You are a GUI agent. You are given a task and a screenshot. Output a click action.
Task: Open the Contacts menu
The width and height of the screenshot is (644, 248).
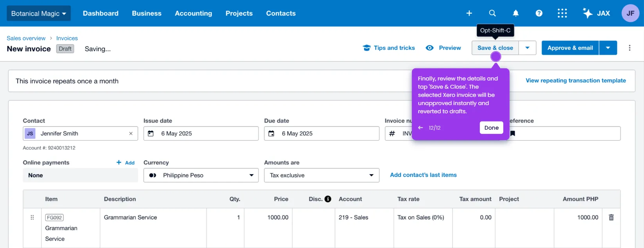click(x=281, y=13)
